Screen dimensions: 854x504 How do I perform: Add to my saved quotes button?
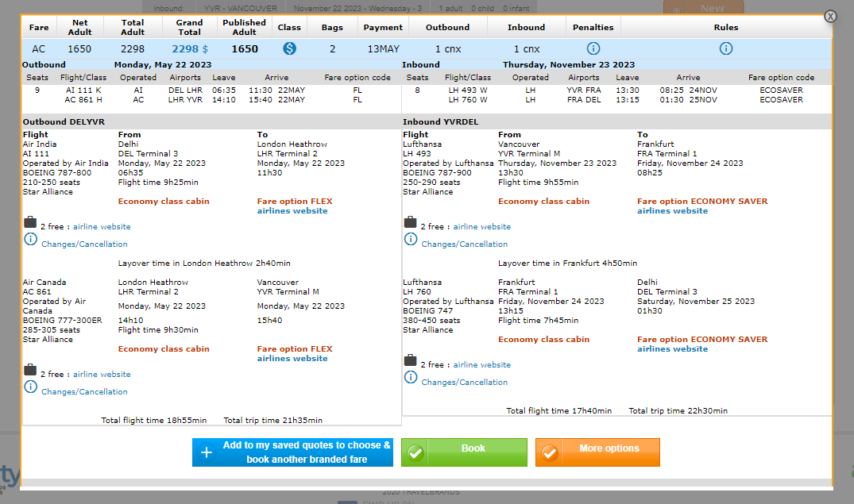click(x=292, y=452)
